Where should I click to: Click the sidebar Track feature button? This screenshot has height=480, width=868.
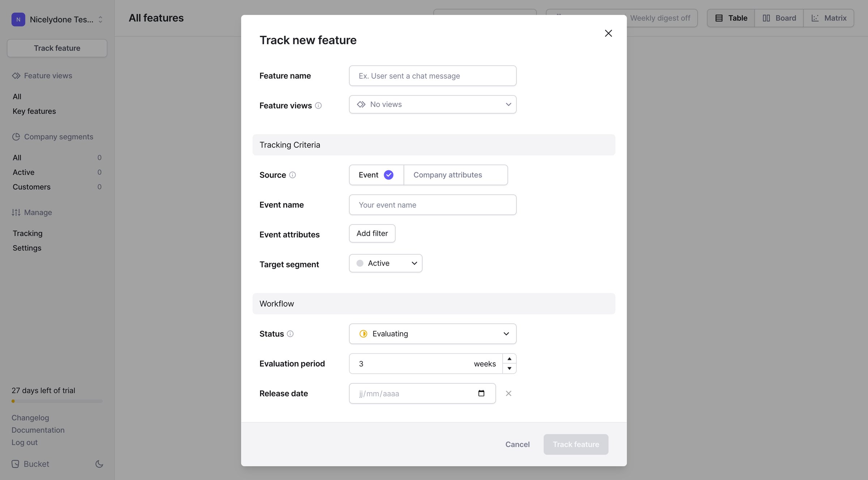tap(57, 48)
